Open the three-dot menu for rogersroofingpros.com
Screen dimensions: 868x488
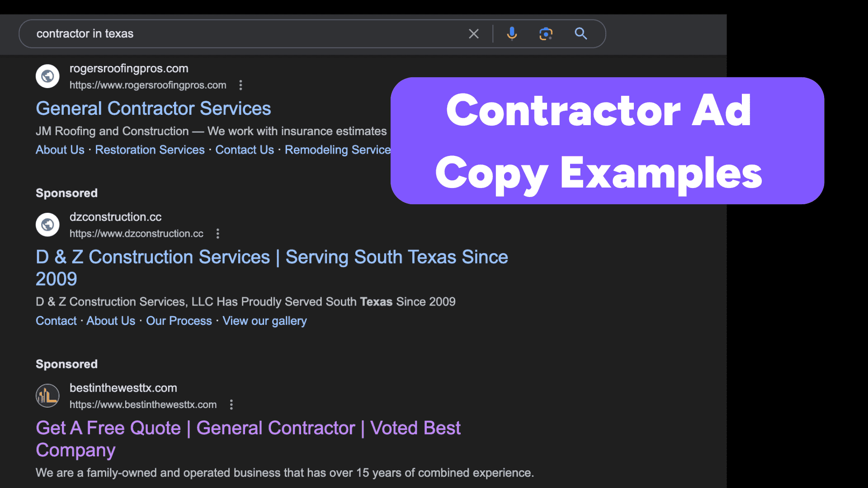(241, 85)
